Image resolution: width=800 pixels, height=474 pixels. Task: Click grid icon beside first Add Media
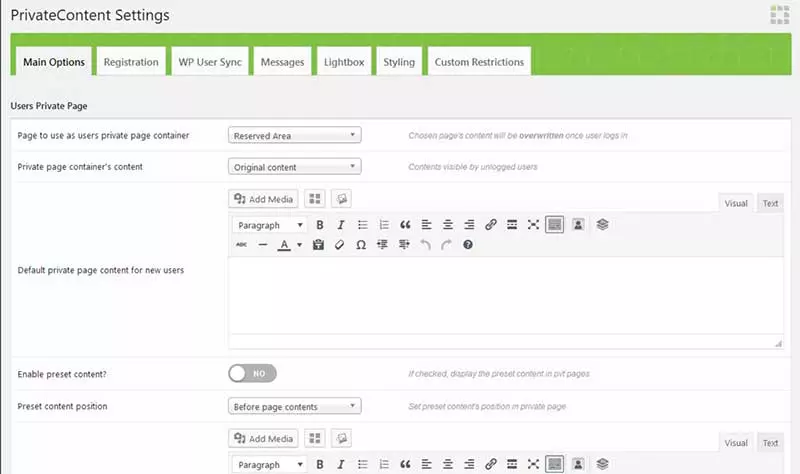(x=315, y=199)
